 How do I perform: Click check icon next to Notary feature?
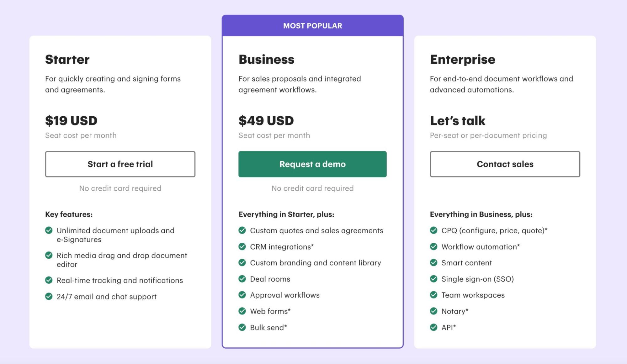pos(433,311)
